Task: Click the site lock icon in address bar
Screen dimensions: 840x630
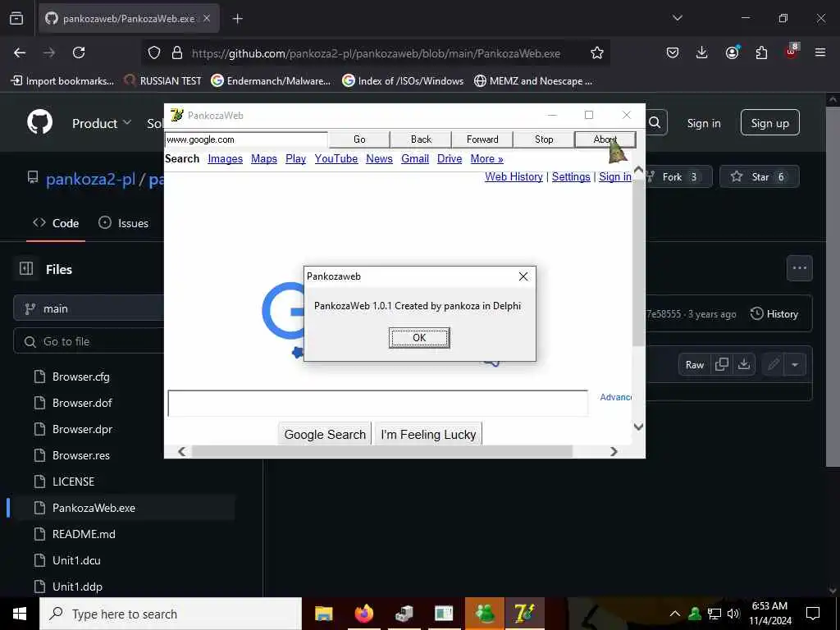Action: (177, 52)
